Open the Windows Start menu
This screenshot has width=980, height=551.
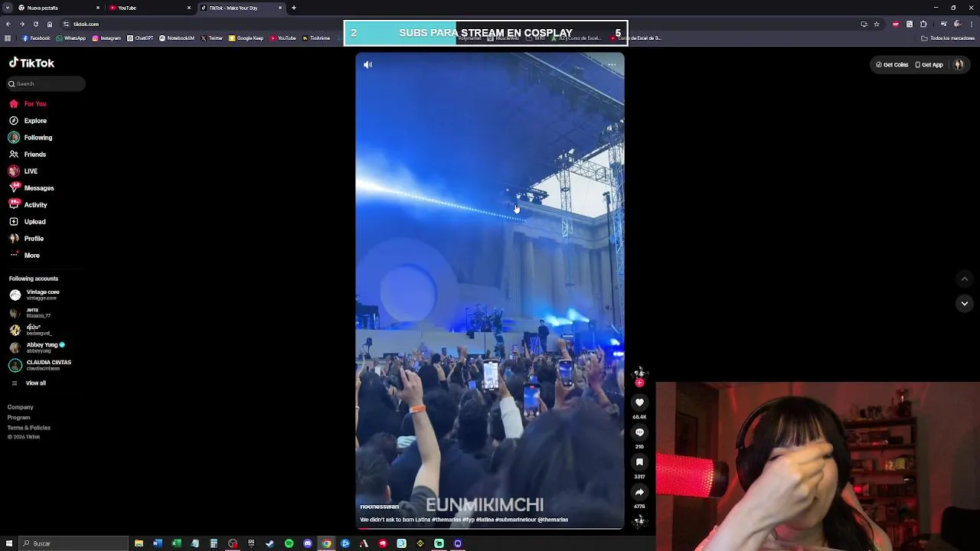tap(9, 543)
